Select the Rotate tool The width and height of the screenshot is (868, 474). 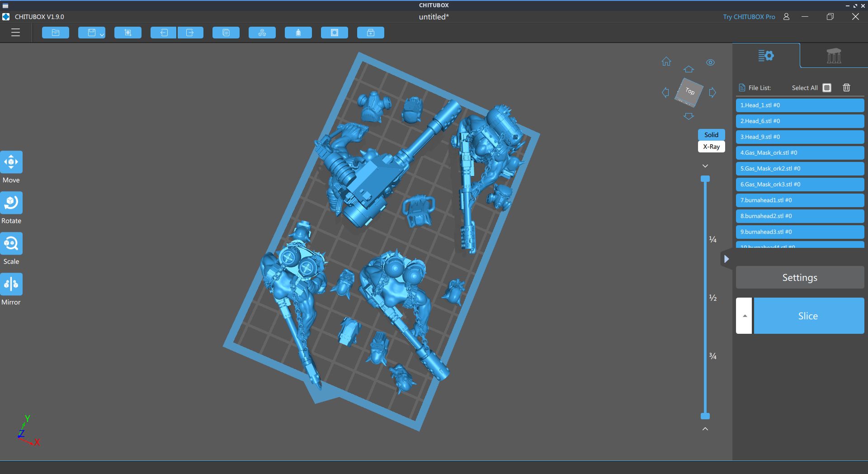11,203
